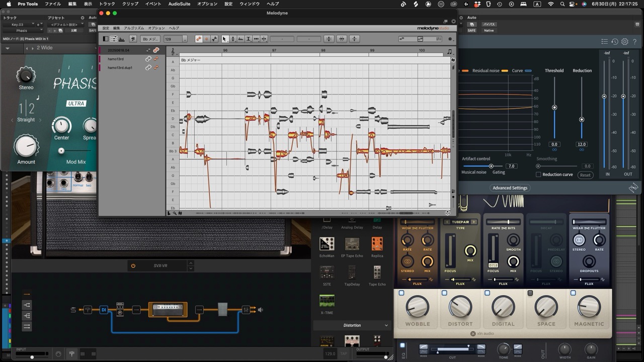Open Phasis insert selector dropdown
This screenshot has height=362, width=644.
pos(24,31)
